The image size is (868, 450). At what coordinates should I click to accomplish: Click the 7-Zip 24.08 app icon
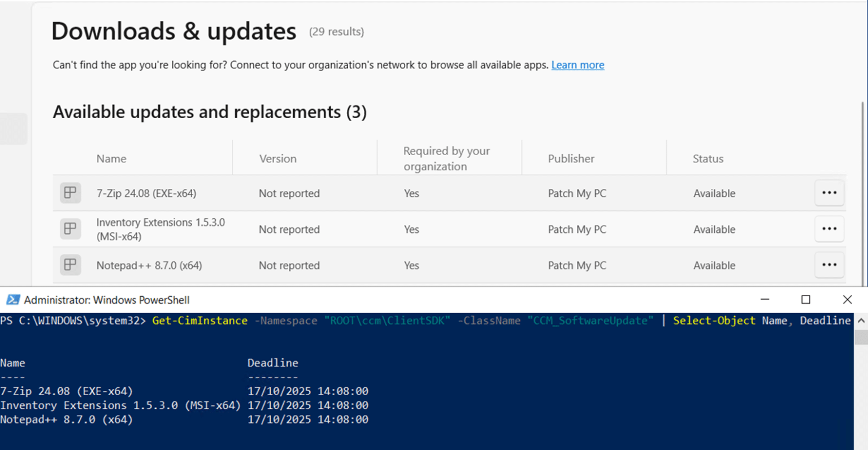coord(70,193)
